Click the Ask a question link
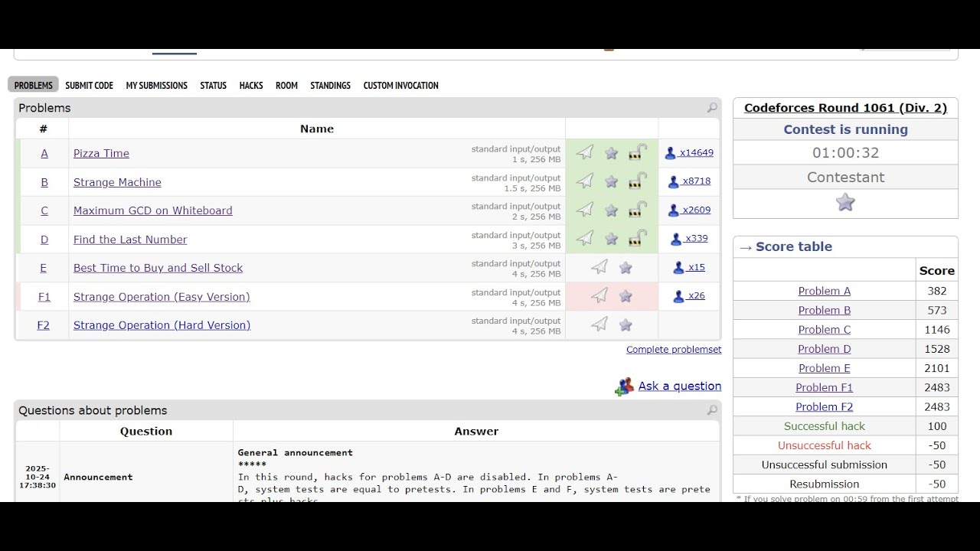This screenshot has width=980, height=551. 680,386
